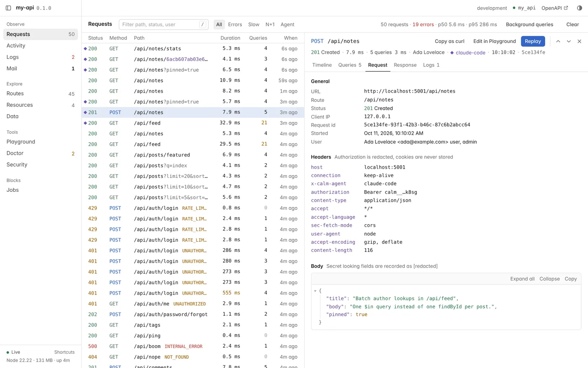Select the 500 /api/boom request row
This screenshot has height=368, width=588.
coord(193,346)
